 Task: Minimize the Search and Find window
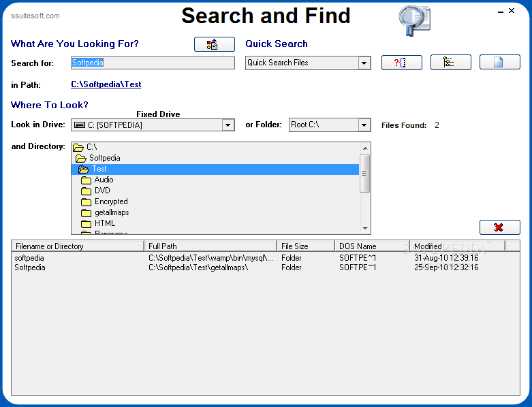click(501, 12)
